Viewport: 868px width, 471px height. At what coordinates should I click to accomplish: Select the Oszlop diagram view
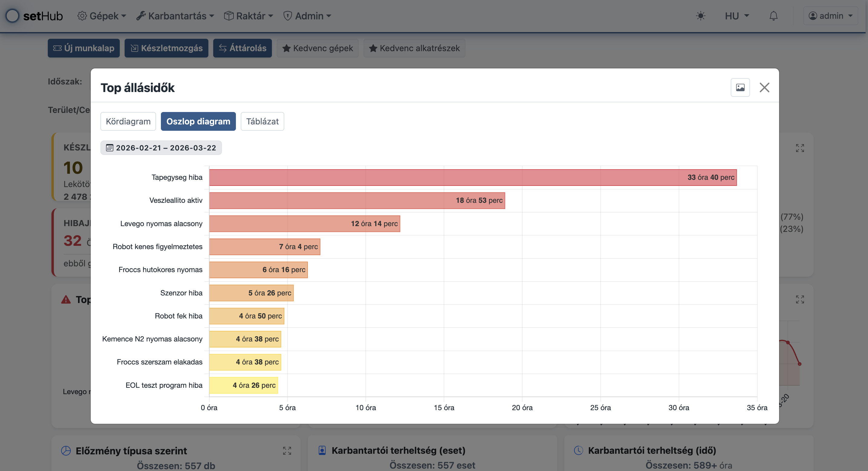[198, 121]
